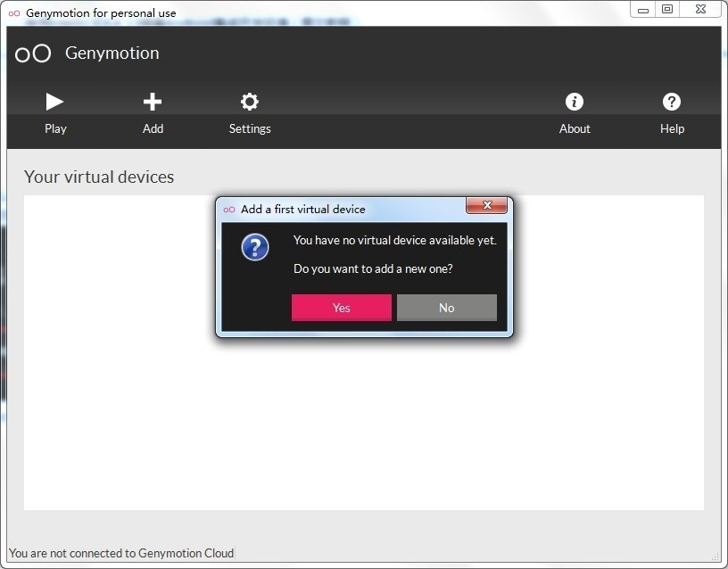The height and width of the screenshot is (569, 728).
Task: Close the Add a first virtual device dialog
Action: 486,205
